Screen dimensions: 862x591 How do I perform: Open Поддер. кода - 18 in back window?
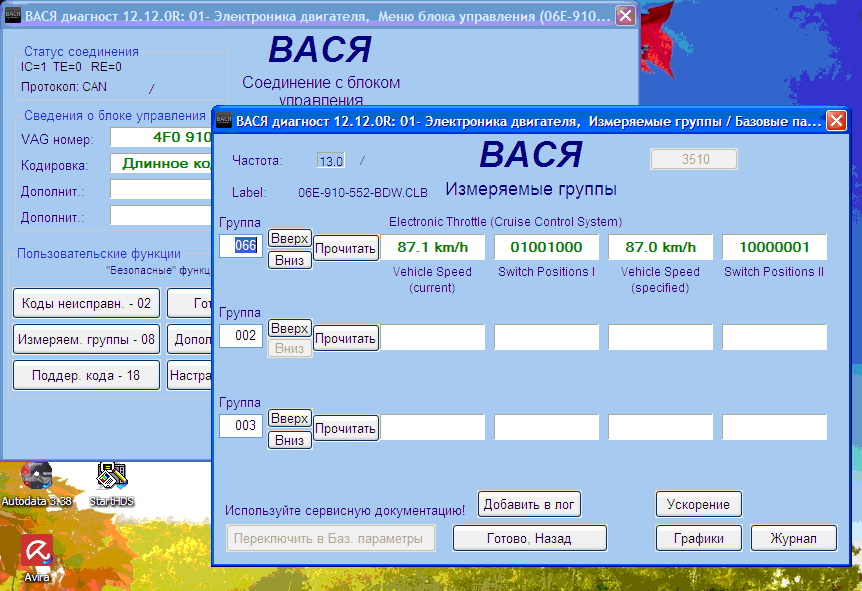[86, 375]
